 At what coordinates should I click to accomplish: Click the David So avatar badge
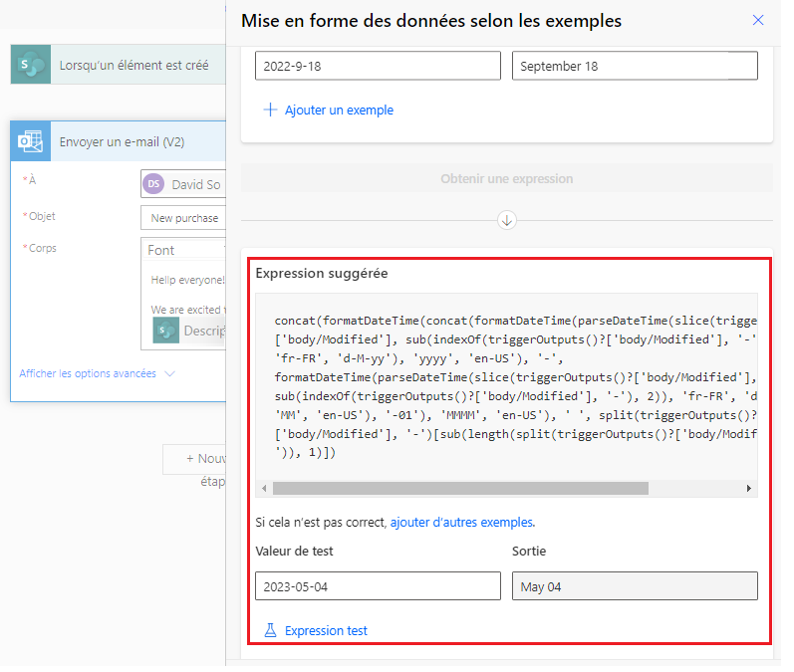click(x=153, y=184)
